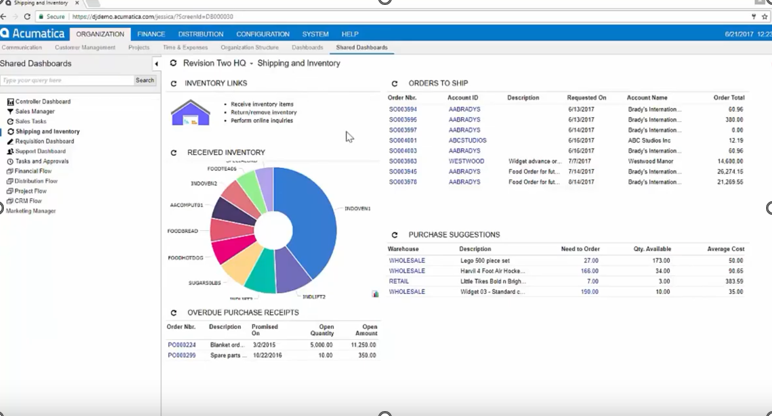
Task: Open purchase order PO000224
Action: pos(182,345)
